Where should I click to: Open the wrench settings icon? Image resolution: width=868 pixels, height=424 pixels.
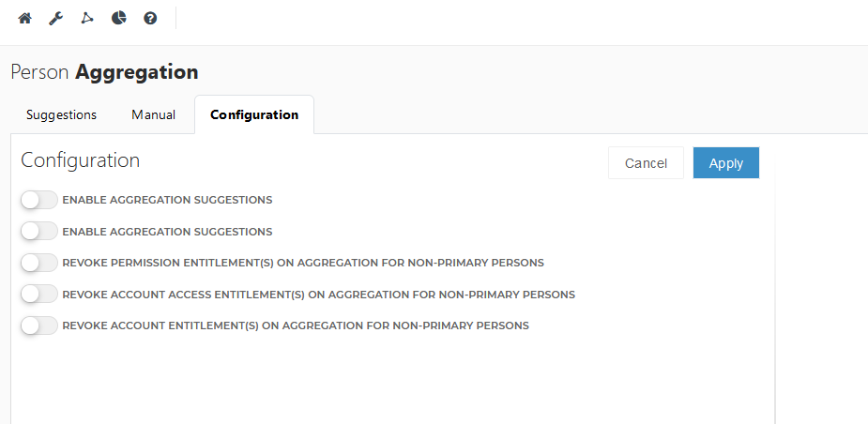[x=55, y=18]
